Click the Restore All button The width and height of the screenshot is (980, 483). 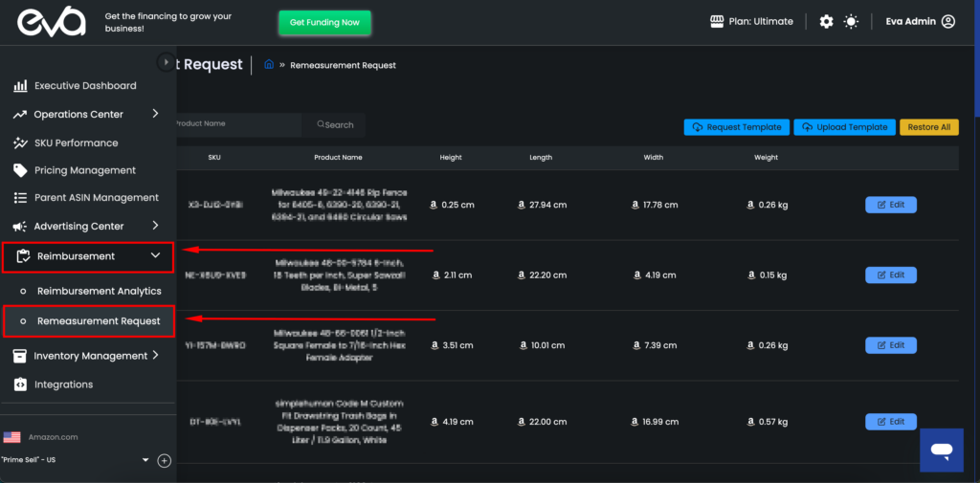(928, 127)
